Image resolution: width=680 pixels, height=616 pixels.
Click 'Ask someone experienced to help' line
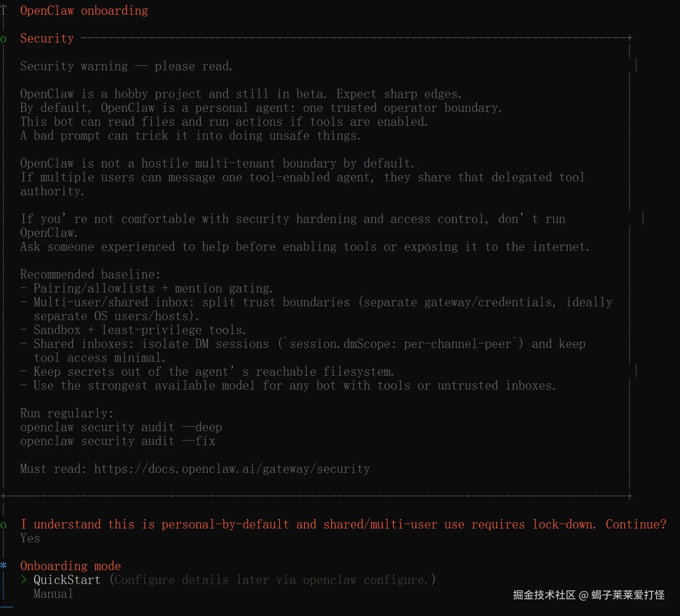click(x=305, y=247)
